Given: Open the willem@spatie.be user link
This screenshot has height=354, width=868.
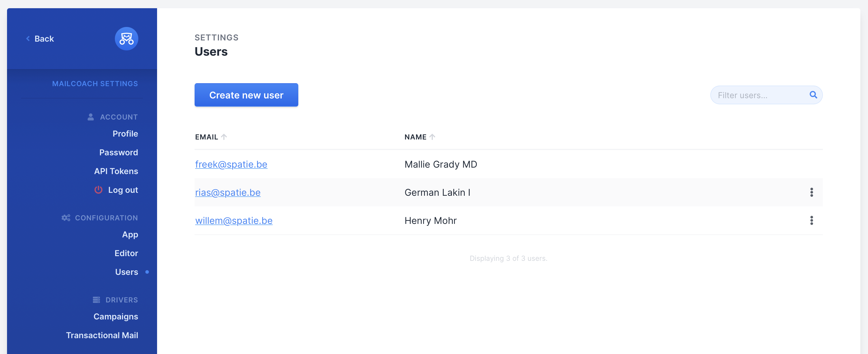Looking at the screenshot, I should 234,221.
